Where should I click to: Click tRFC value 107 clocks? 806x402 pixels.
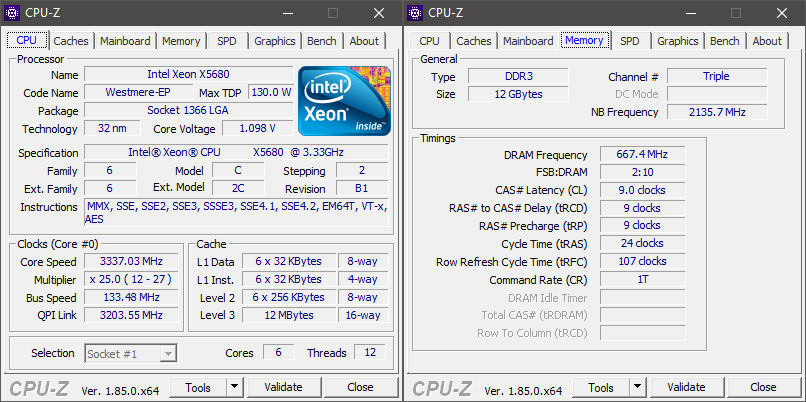click(x=642, y=261)
